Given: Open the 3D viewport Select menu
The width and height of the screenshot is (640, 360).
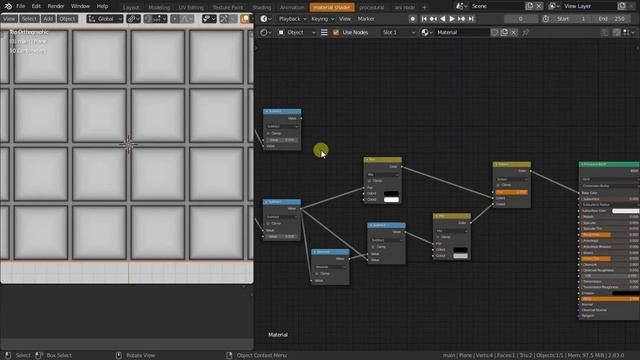Looking at the screenshot, I should (x=29, y=19).
